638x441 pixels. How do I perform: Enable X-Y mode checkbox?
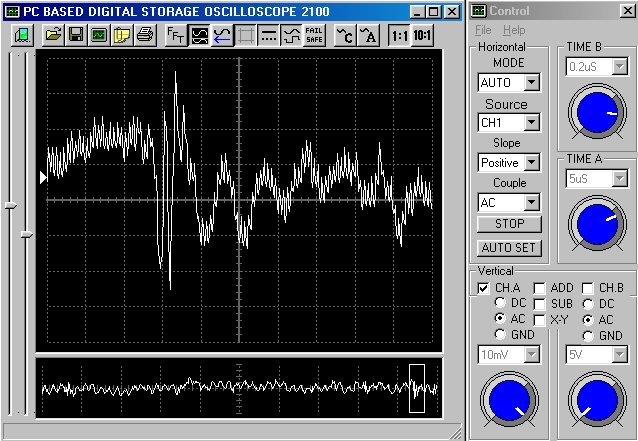pyautogui.click(x=539, y=318)
